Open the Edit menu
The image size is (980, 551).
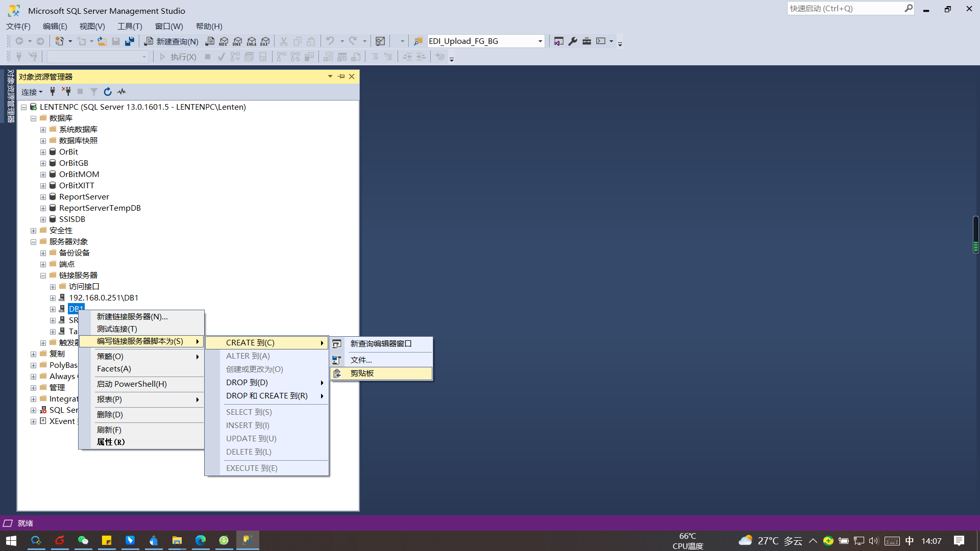pos(55,27)
